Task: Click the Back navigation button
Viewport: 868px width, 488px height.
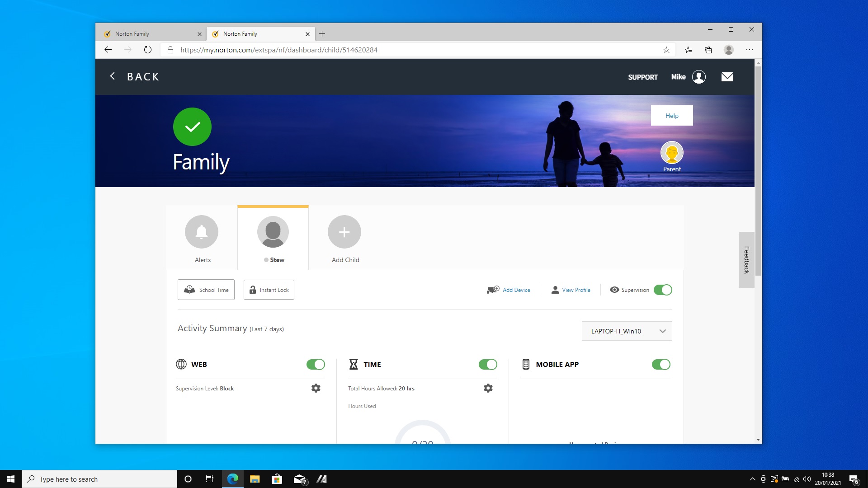Action: pos(134,76)
